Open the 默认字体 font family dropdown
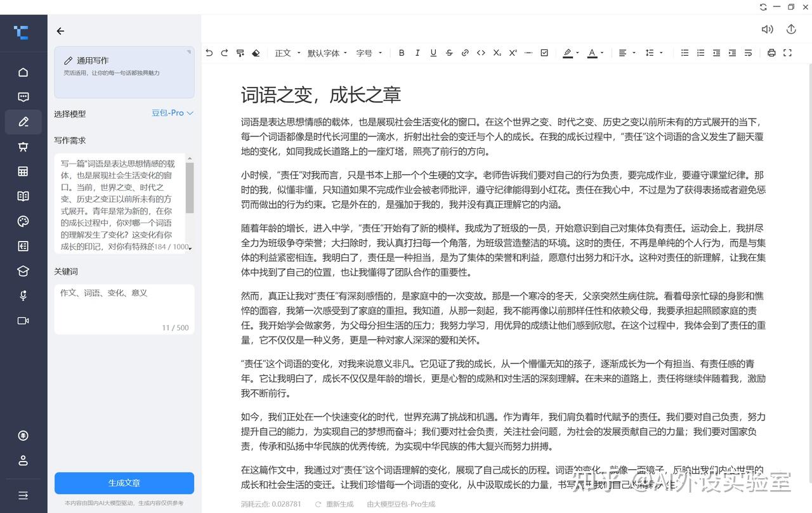 tap(327, 53)
